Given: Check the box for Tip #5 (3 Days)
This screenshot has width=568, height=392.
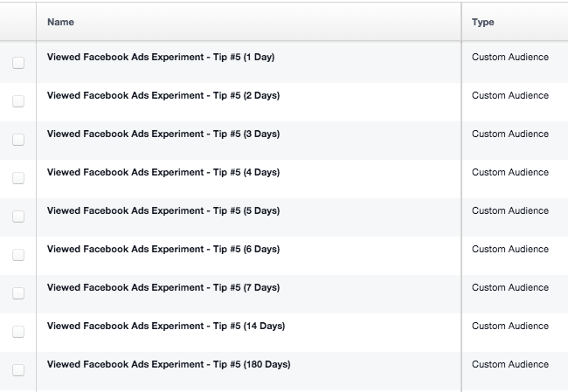Looking at the screenshot, I should [18, 140].
